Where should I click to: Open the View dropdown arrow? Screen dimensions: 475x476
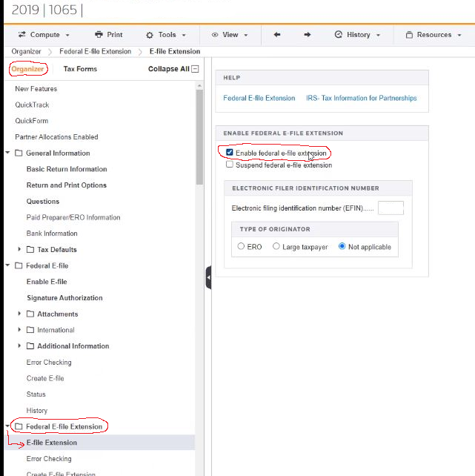pos(246,35)
